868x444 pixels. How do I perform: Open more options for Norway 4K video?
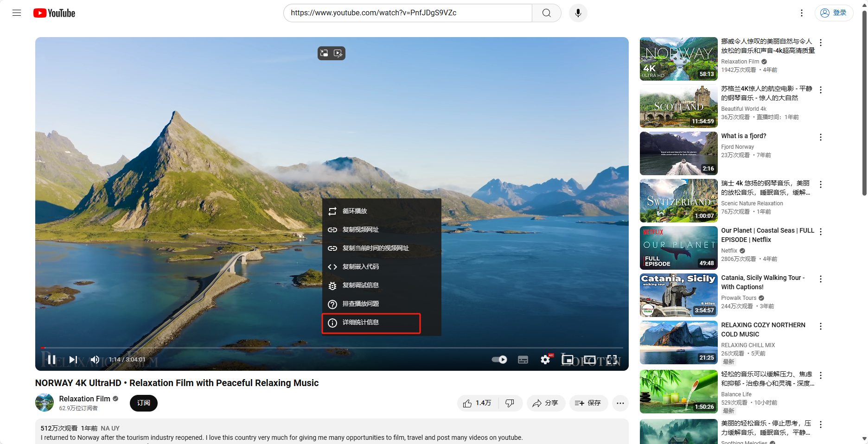[820, 43]
